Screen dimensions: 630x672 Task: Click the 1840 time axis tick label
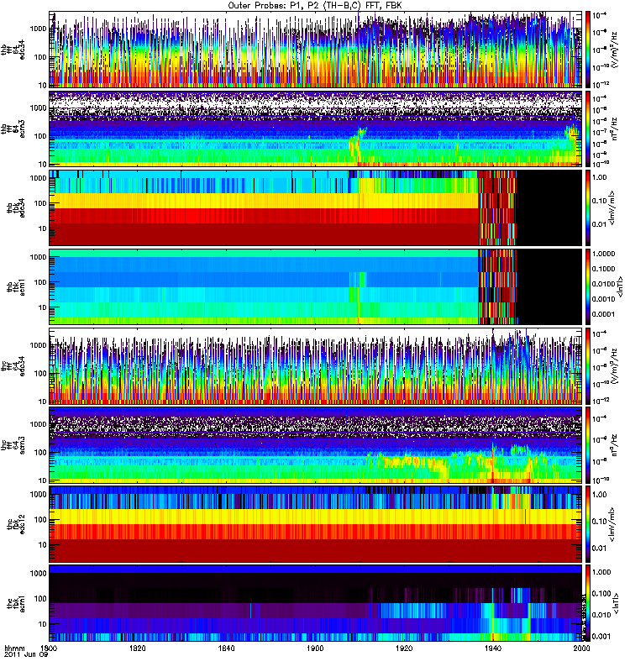[x=227, y=649]
